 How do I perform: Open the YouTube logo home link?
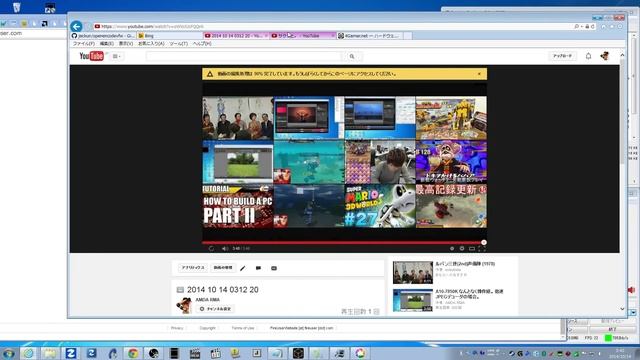tap(91, 56)
